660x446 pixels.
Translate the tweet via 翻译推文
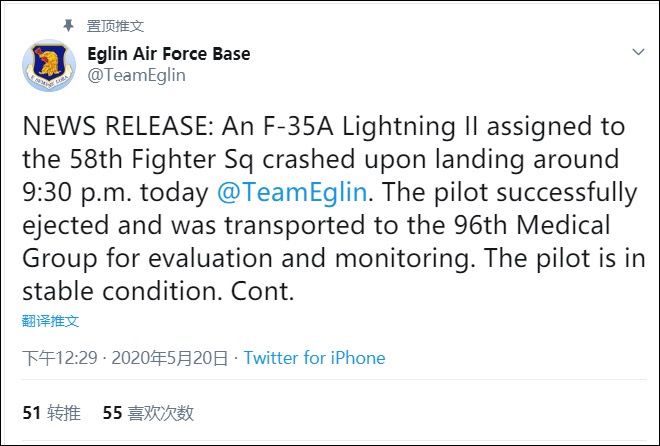coord(50,321)
